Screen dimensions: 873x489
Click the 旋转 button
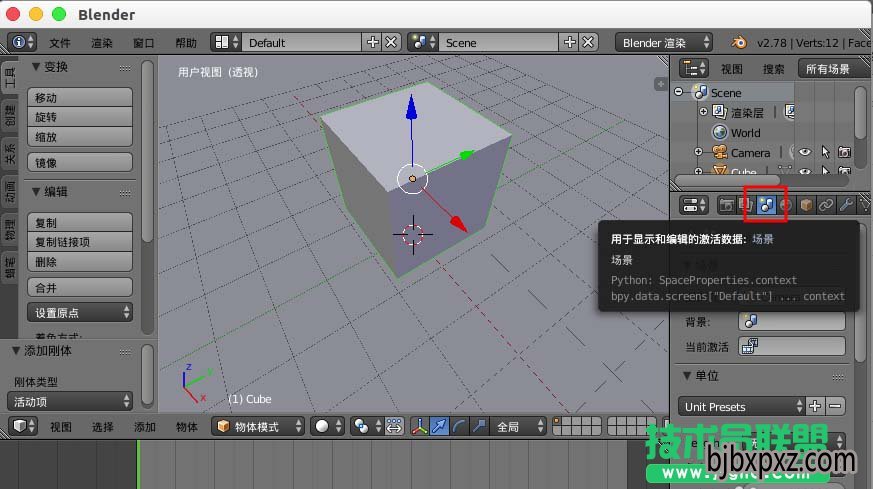(x=80, y=117)
